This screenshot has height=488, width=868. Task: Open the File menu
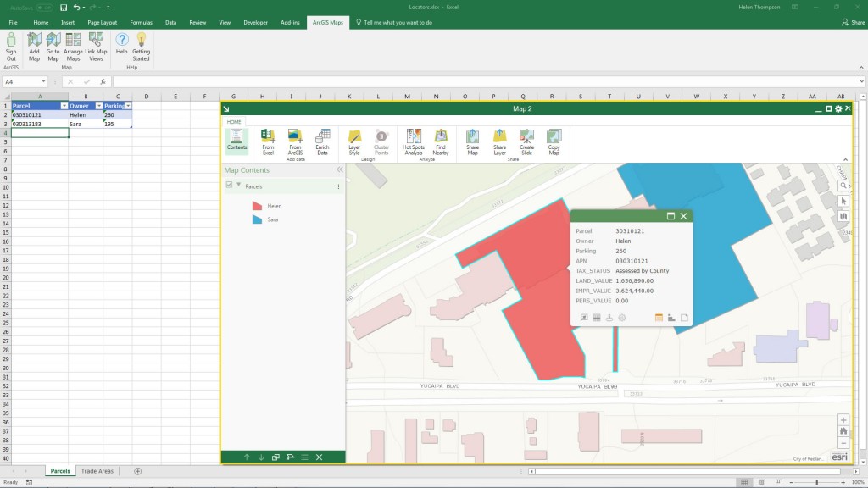(x=13, y=23)
